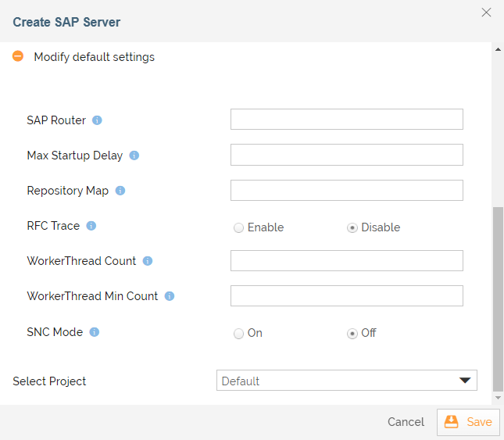Click the Max Startup Delay info icon
Image resolution: width=504 pixels, height=440 pixels.
134,156
